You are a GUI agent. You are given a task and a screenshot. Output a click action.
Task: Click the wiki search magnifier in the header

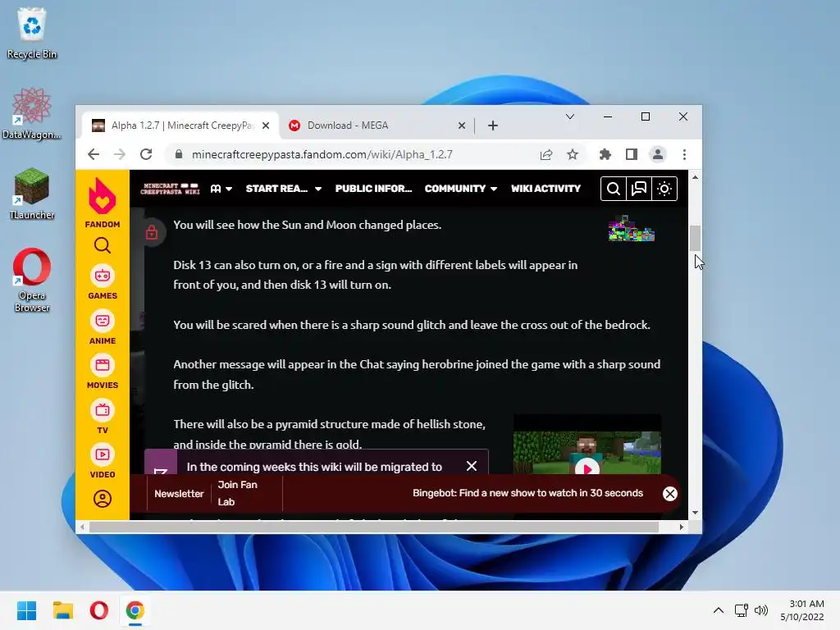point(614,189)
